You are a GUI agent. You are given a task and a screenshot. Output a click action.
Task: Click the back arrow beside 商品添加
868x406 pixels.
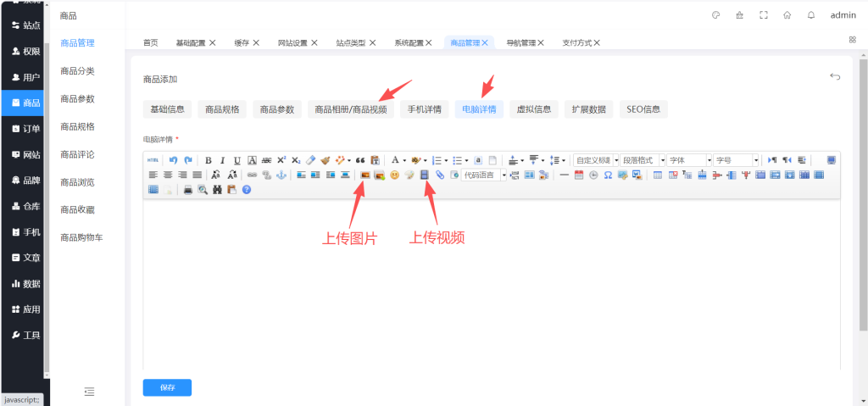tap(835, 76)
